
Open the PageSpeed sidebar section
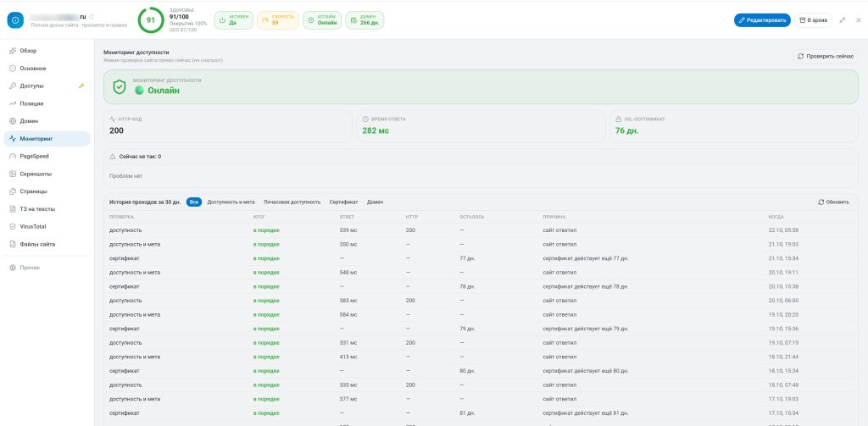point(47,157)
